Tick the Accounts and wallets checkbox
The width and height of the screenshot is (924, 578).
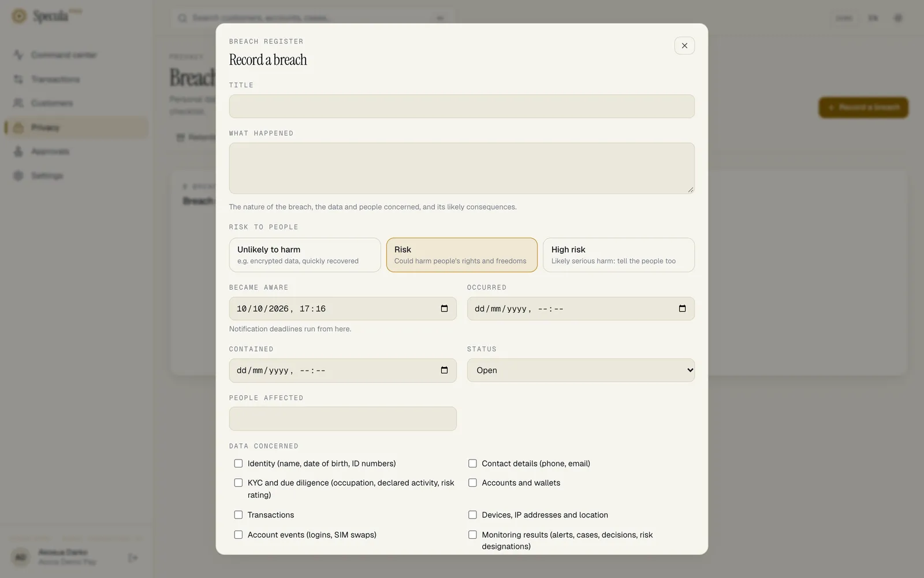(x=472, y=483)
